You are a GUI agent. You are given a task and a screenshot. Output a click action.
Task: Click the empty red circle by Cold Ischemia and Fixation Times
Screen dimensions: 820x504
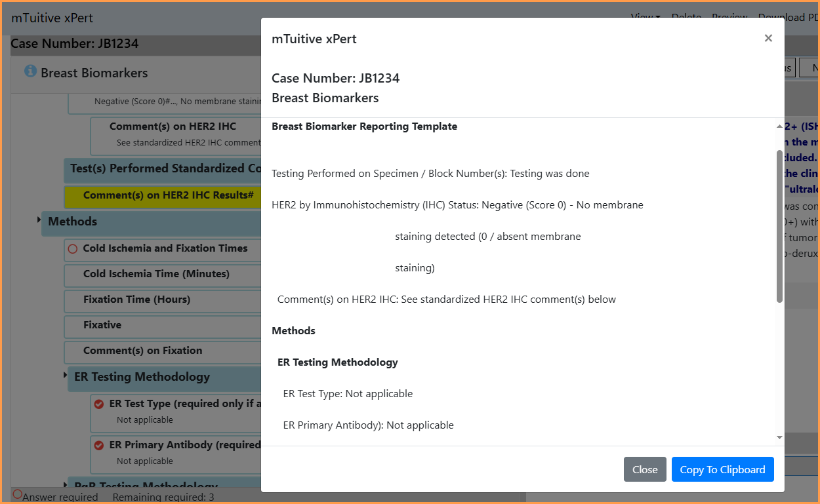pyautogui.click(x=73, y=249)
